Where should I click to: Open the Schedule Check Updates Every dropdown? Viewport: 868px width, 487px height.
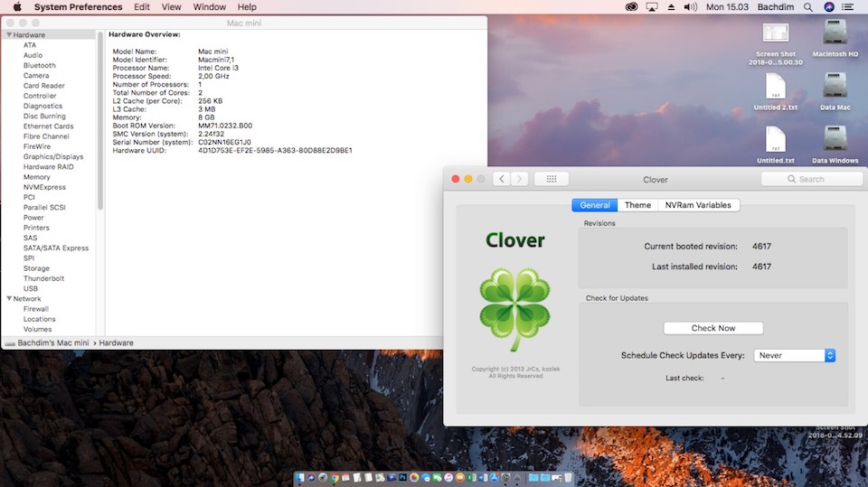click(795, 355)
